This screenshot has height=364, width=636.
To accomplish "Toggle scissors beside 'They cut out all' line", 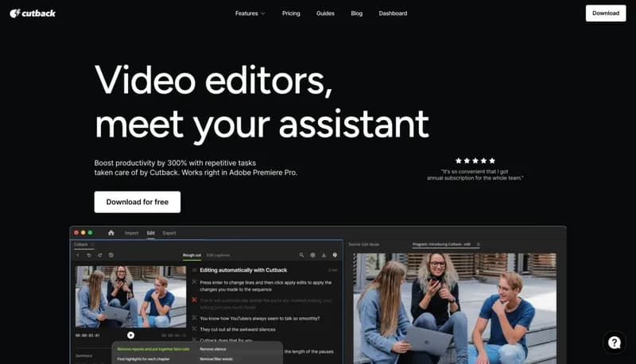I will pos(194,329).
